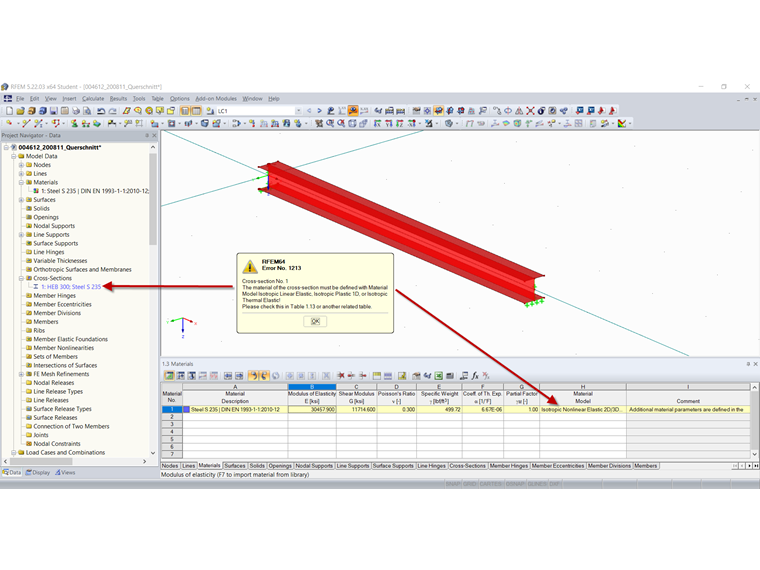Screen dimensions: 760x570
Task: Click the show navigator panel toggle icon
Action: click(185, 111)
